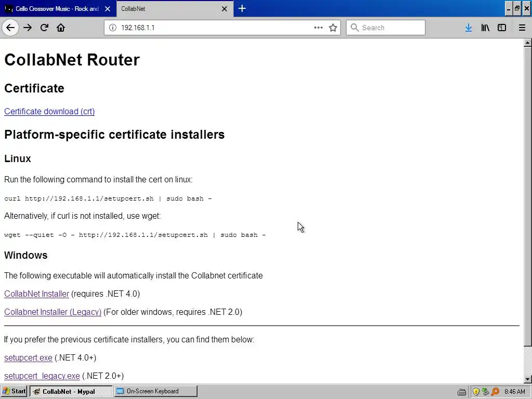Screen dimensions: 532x399
Task: Open a new tab with plus
Action: pos(242,8)
